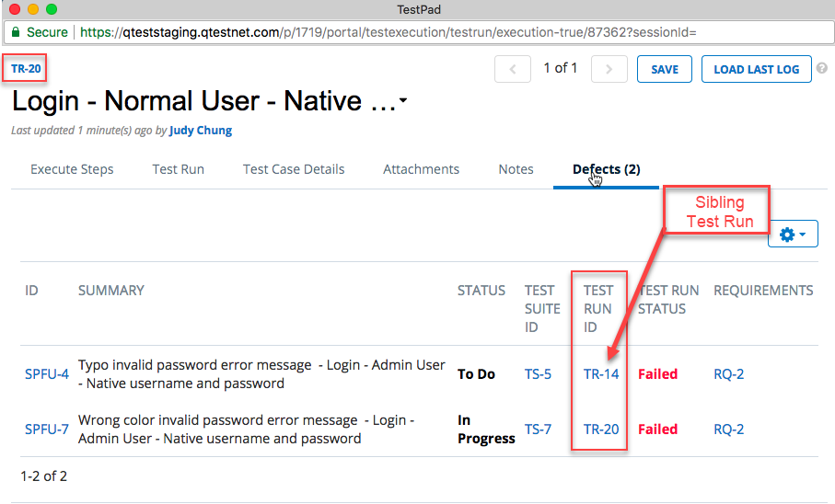
Task: Open sibling test run TR-14 link
Action: click(x=601, y=374)
